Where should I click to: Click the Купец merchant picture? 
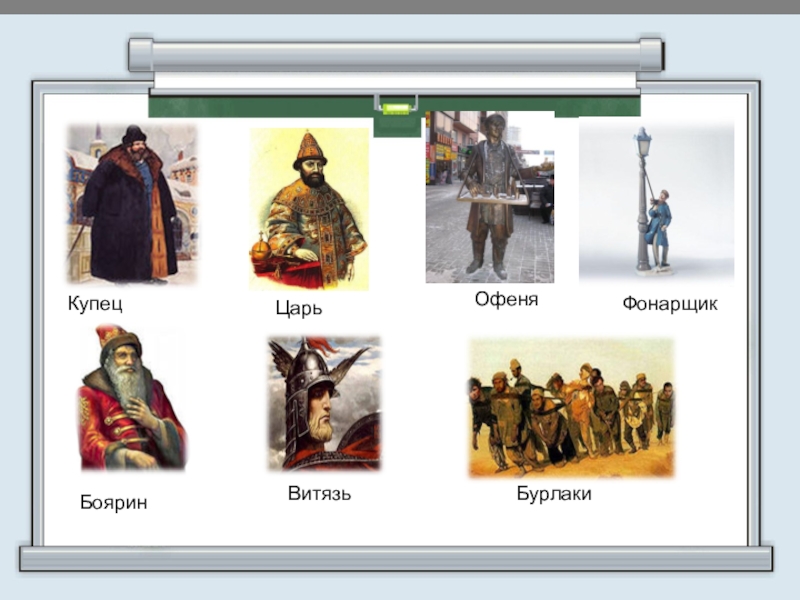coord(132,203)
